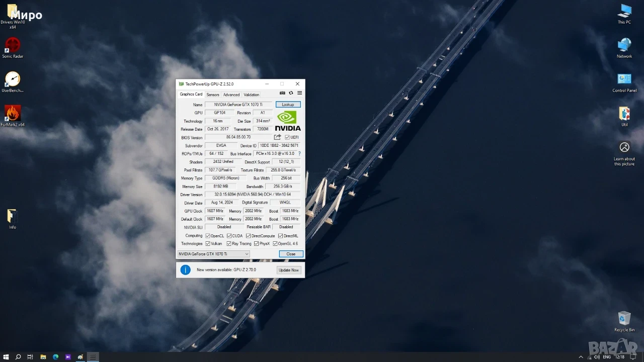Click the GPU-Z refresh icon

point(291,93)
